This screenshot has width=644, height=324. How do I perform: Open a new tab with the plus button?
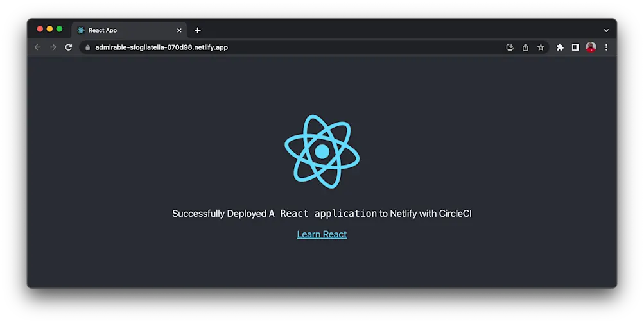(x=198, y=30)
